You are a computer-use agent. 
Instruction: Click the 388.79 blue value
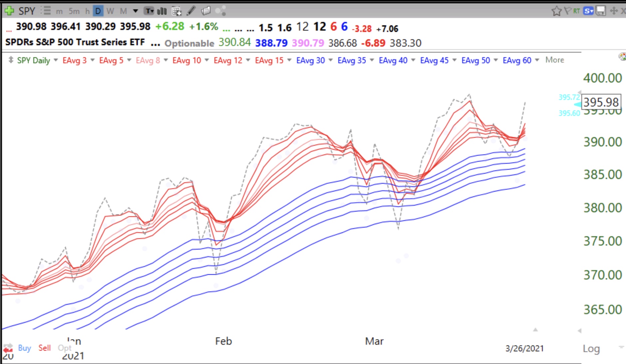pyautogui.click(x=271, y=43)
